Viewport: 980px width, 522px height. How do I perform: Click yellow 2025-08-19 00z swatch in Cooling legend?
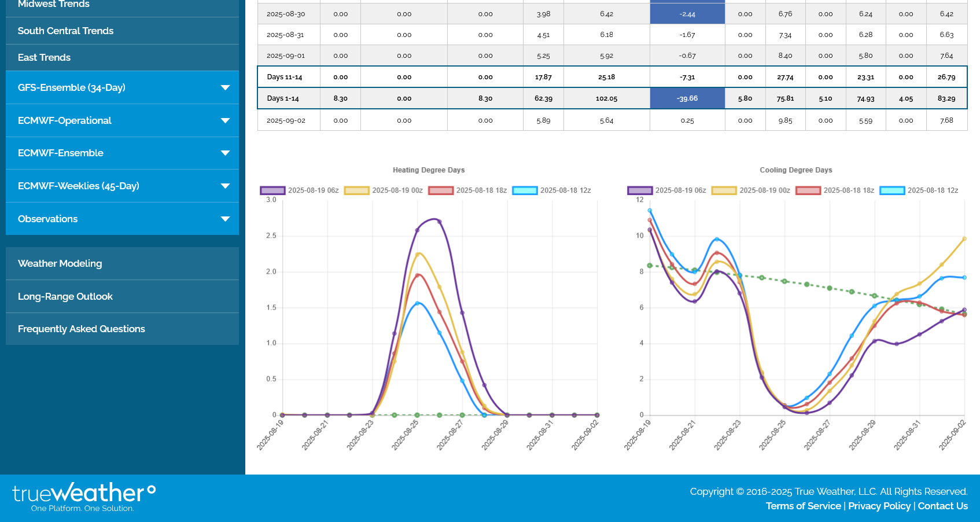[x=724, y=190]
